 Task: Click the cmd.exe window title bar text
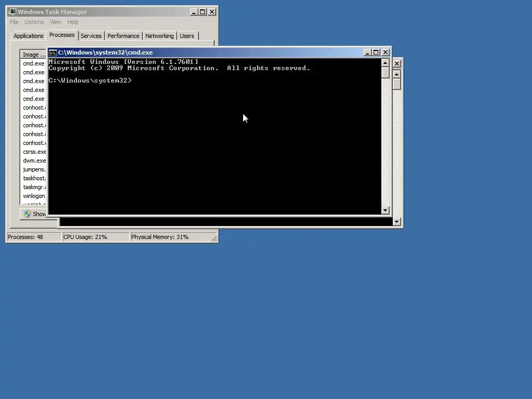click(105, 52)
